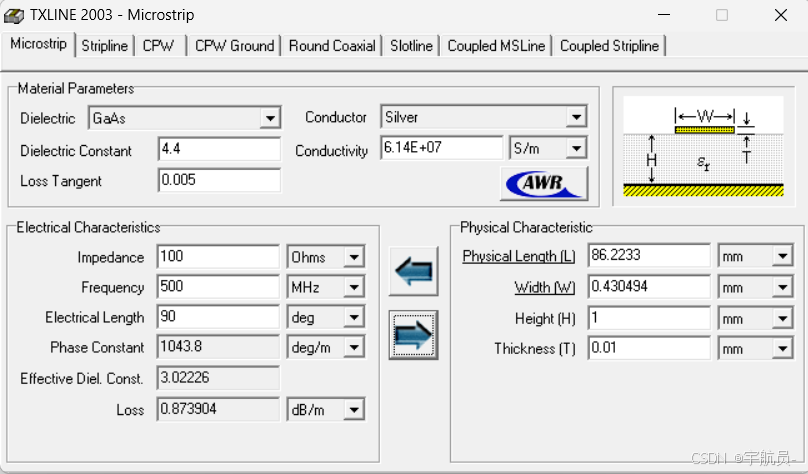
Task: Click the AWR logo button
Action: click(544, 183)
